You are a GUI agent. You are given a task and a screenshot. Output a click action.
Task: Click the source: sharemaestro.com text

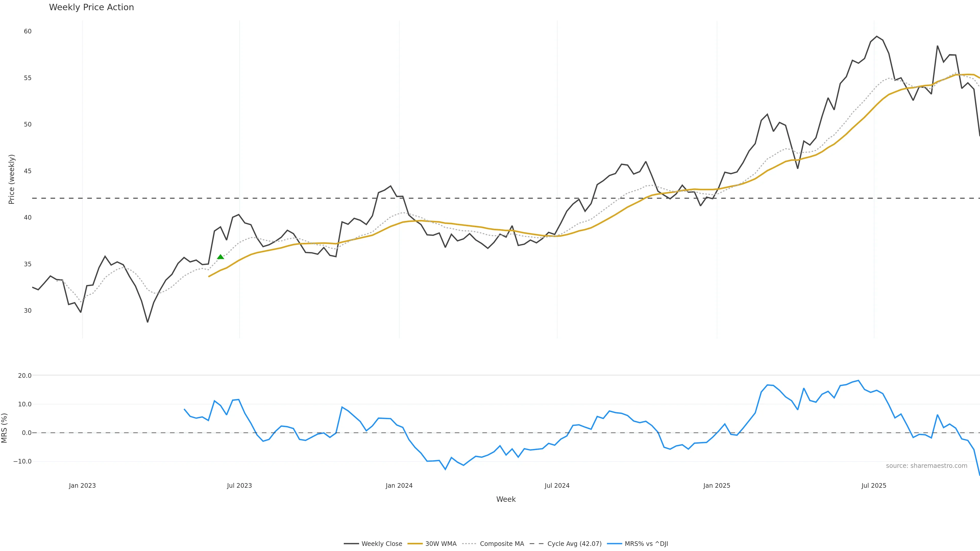click(926, 466)
